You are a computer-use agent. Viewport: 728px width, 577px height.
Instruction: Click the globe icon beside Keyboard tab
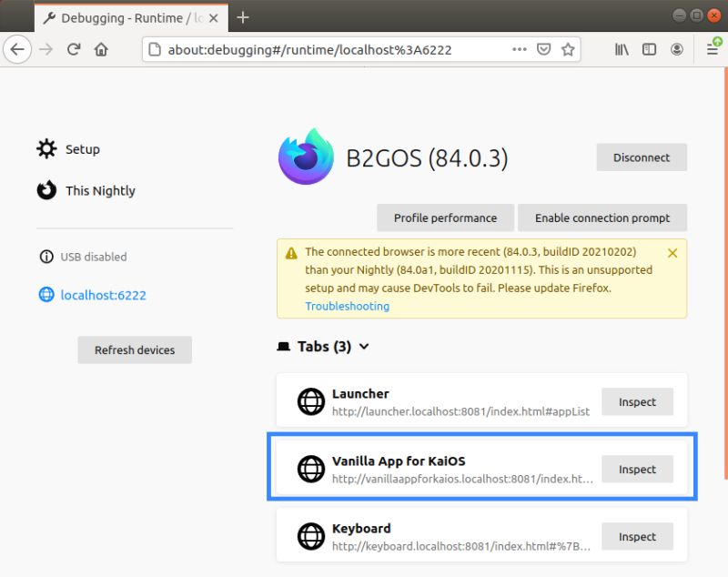311,536
